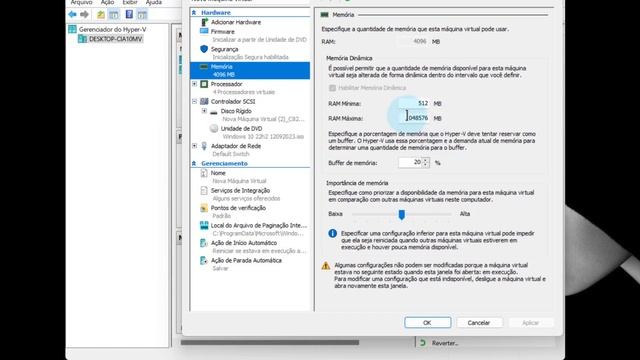Click Ação de Parada Automática icon
This screenshot has height=360, width=640.
click(x=204, y=260)
